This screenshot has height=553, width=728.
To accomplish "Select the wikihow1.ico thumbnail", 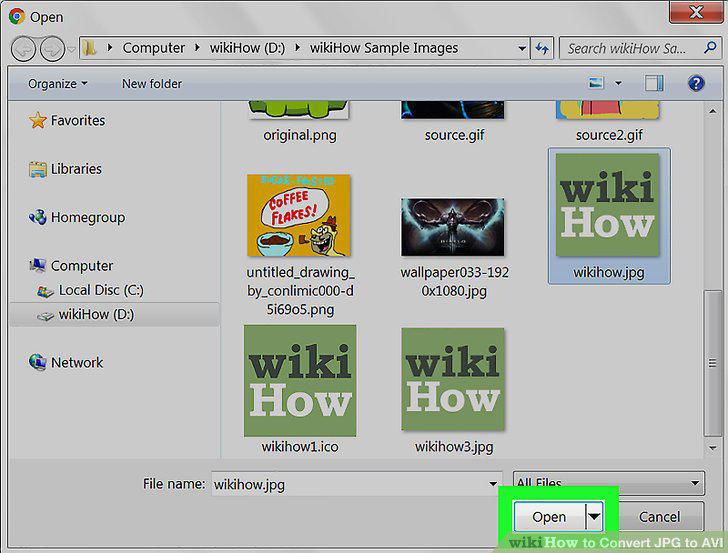I will click(x=300, y=381).
